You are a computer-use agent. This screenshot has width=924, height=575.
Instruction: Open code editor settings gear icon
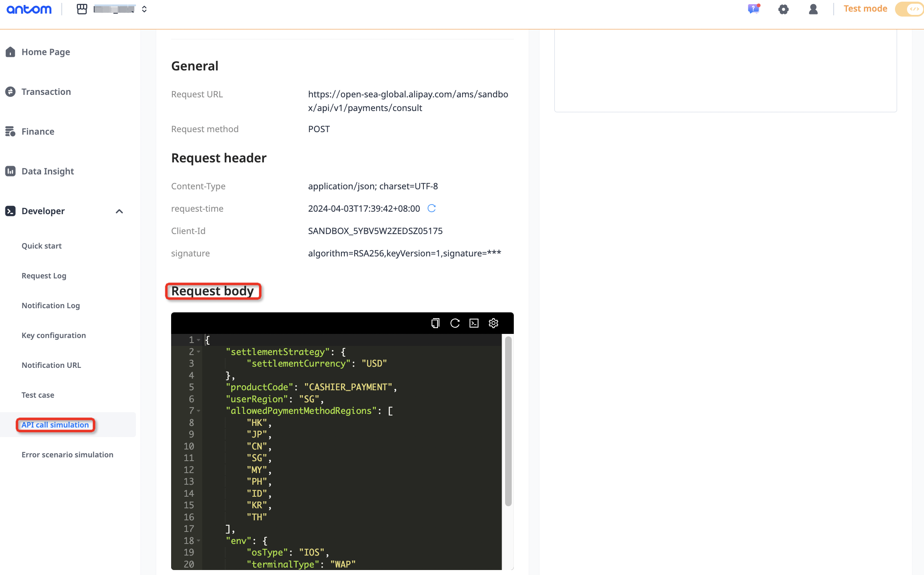point(493,323)
